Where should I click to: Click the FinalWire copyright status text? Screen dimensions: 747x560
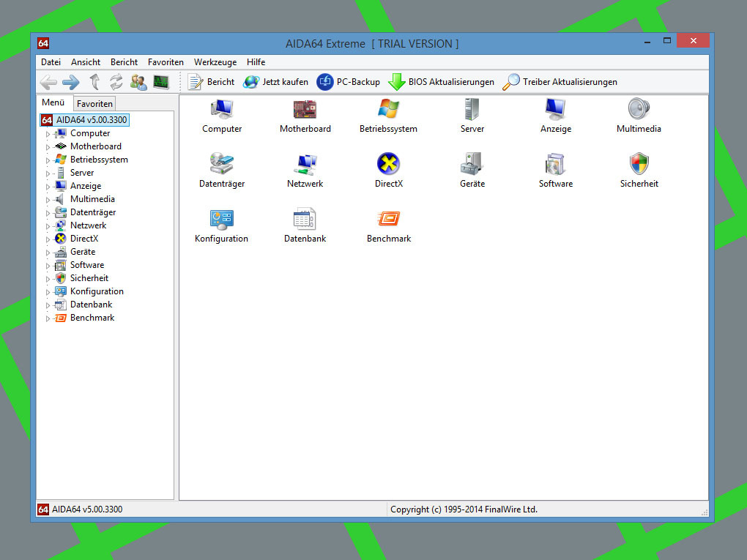[464, 509]
